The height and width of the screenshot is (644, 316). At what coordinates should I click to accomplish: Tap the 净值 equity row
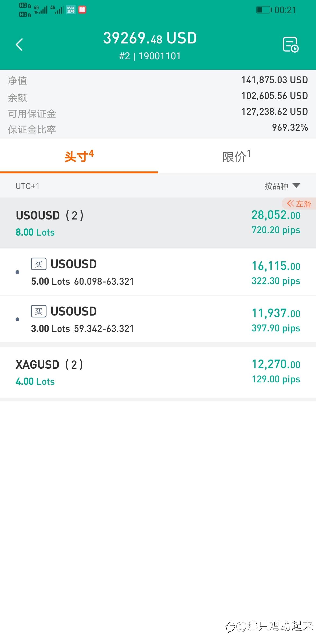click(x=158, y=80)
